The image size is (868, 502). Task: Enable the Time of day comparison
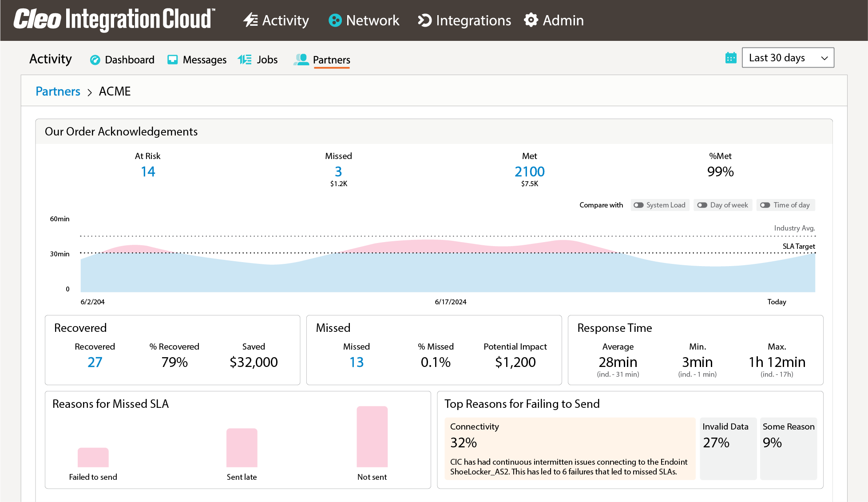[x=765, y=205]
